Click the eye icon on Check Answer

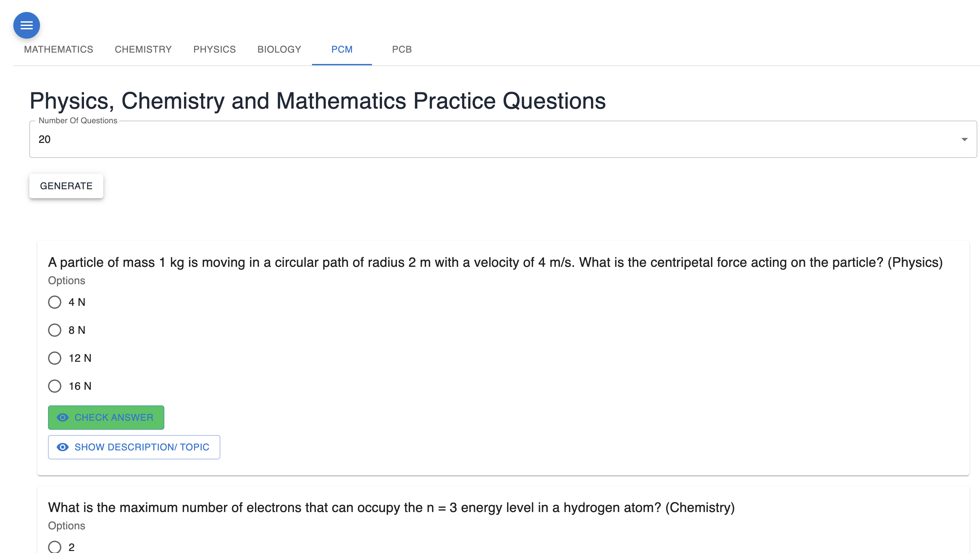[x=62, y=417]
